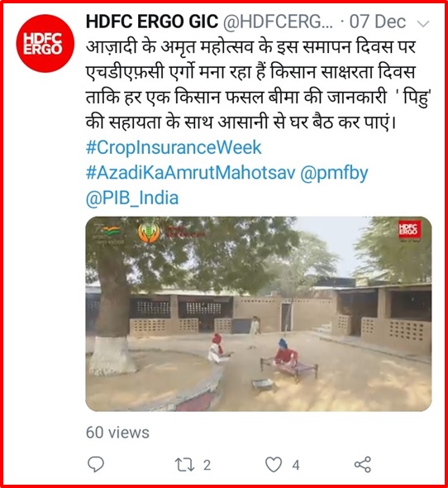Visit the @PIB_India mentioned profile
Image resolution: width=448 pixels, height=488 pixels.
(x=132, y=199)
